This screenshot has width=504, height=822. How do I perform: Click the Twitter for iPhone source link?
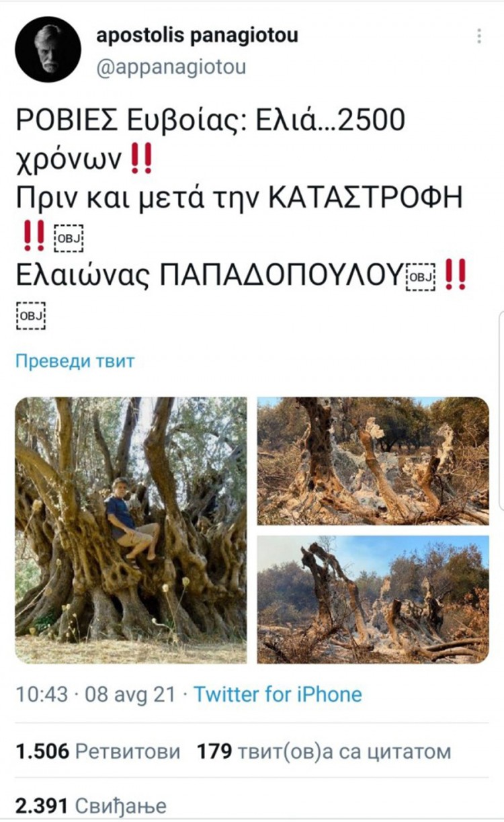click(x=278, y=694)
